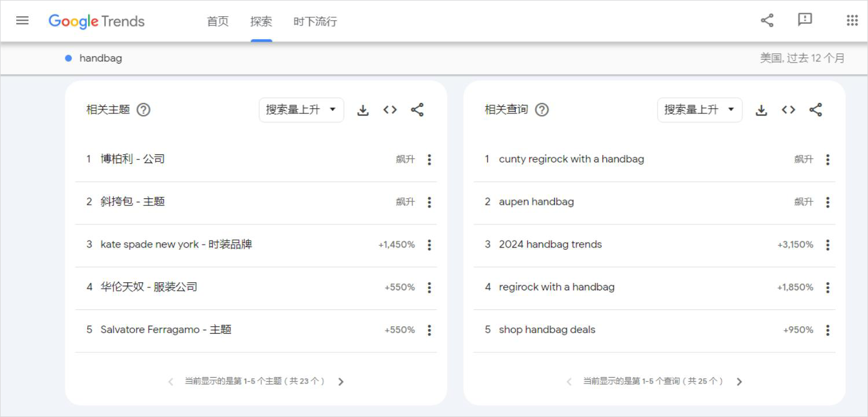The height and width of the screenshot is (417, 868).
Task: Open the 搜索量上升 dropdown for 相关查询
Action: 699,109
